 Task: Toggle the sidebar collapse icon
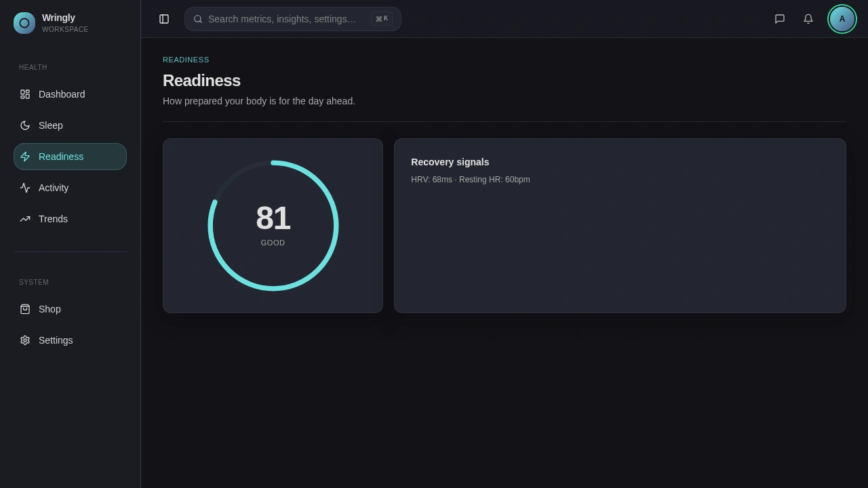[164, 19]
